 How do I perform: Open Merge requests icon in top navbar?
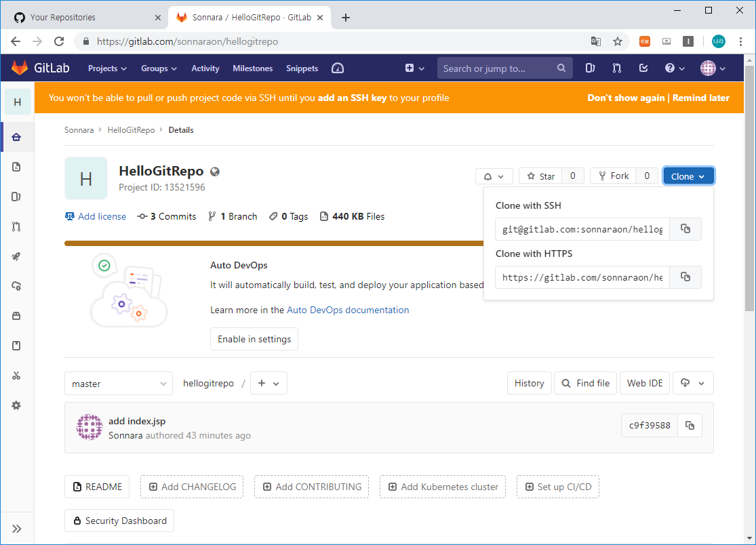click(616, 68)
